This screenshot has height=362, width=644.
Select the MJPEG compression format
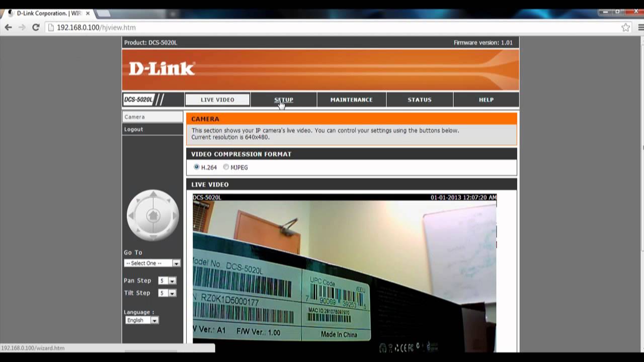coord(226,167)
